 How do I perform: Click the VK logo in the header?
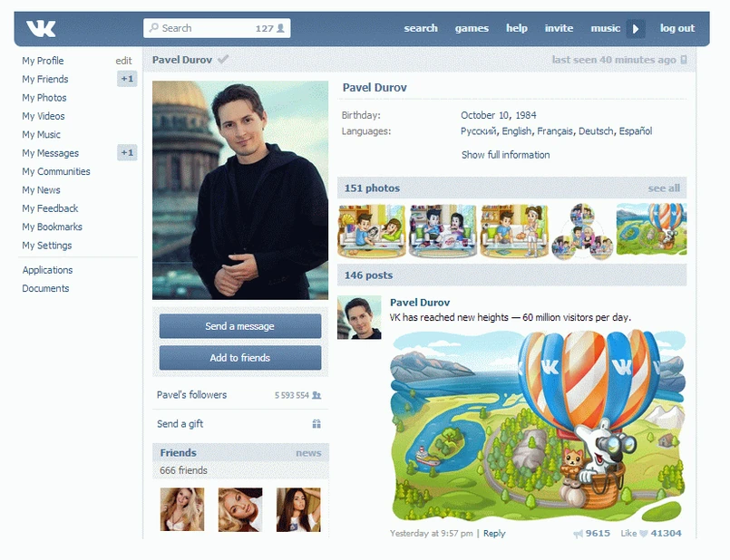click(x=41, y=28)
